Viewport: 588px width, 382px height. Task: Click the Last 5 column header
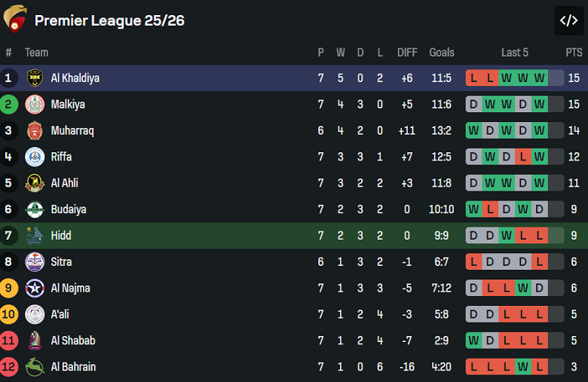click(x=515, y=53)
